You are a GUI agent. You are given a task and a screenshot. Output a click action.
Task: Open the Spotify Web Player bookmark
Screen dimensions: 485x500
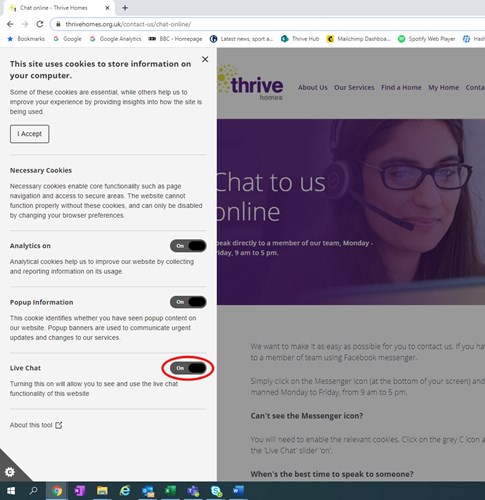[x=427, y=39]
